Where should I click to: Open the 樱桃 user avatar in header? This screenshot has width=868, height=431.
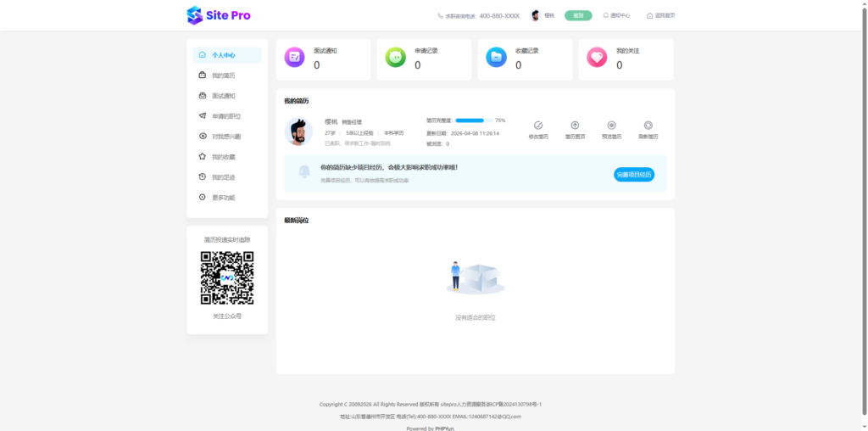(x=535, y=15)
